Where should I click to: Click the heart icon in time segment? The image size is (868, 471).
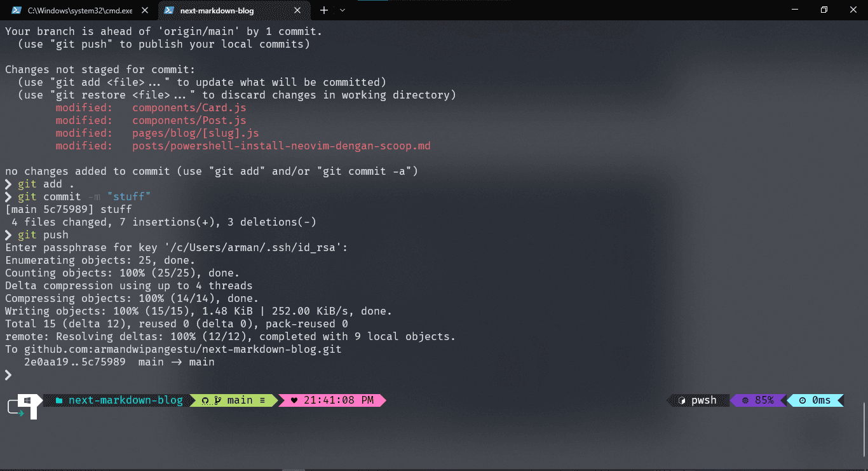tap(294, 400)
